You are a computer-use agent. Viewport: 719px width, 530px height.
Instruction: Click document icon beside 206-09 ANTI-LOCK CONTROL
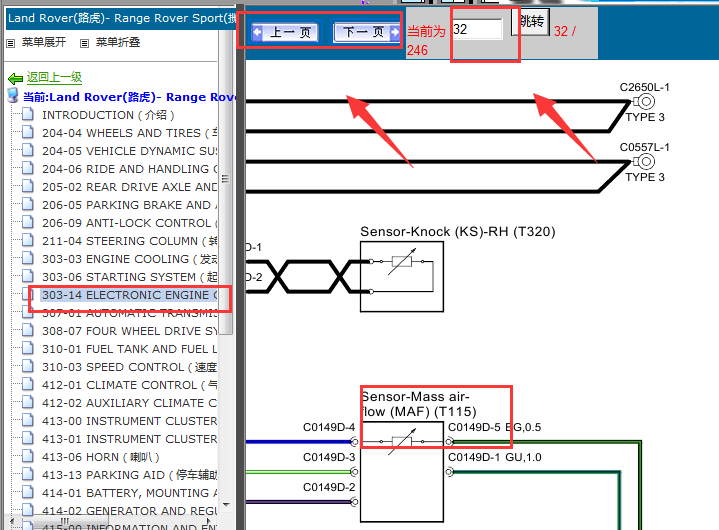[x=28, y=221]
